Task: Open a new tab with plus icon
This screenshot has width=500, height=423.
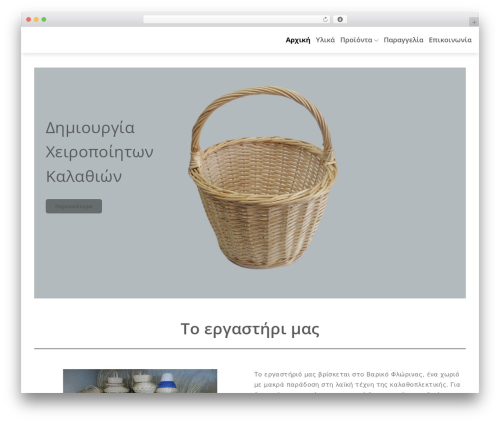Action: [474, 22]
